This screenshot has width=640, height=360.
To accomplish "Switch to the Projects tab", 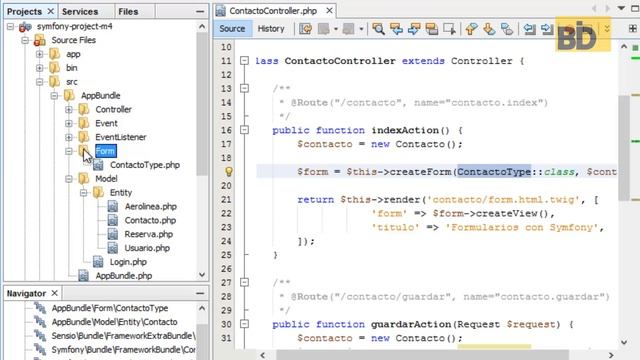I will pyautogui.click(x=24, y=11).
